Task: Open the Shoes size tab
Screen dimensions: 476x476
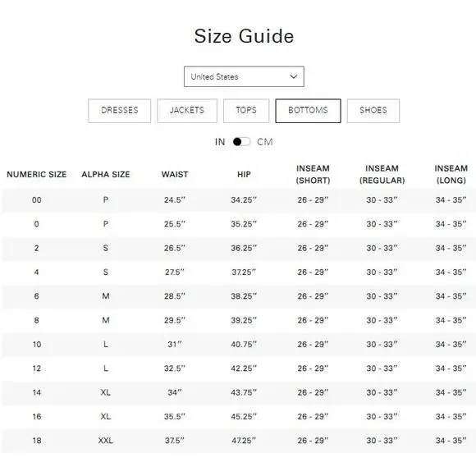Action: 373,111
